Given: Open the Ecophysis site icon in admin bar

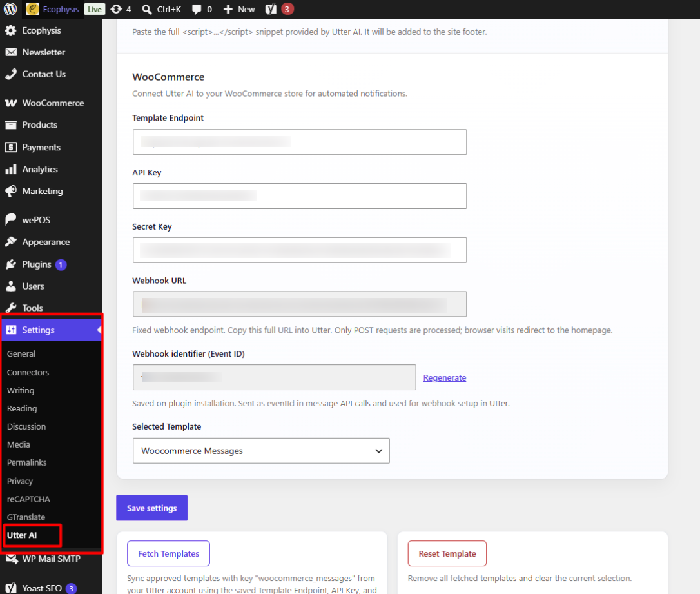Looking at the screenshot, I should (x=33, y=9).
